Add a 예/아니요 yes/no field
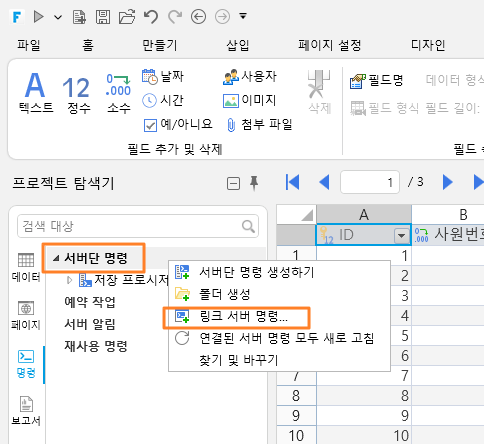The height and width of the screenshot is (444, 484). point(178,125)
